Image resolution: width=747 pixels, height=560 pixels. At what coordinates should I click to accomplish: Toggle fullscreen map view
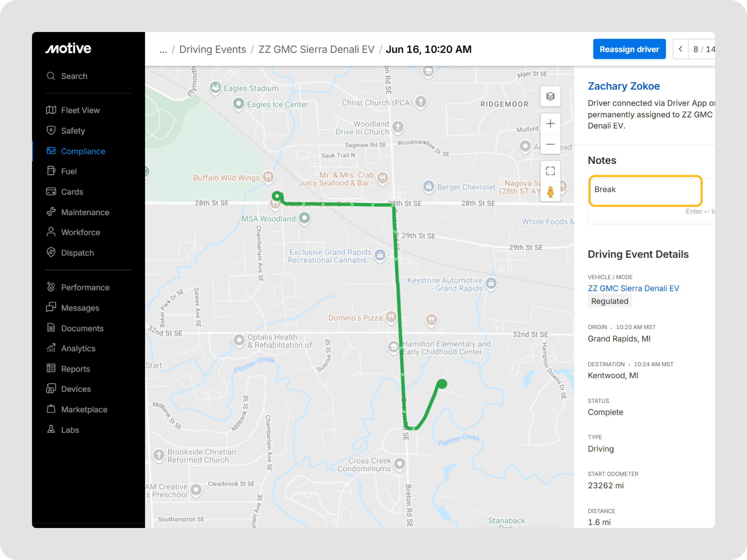click(x=550, y=171)
